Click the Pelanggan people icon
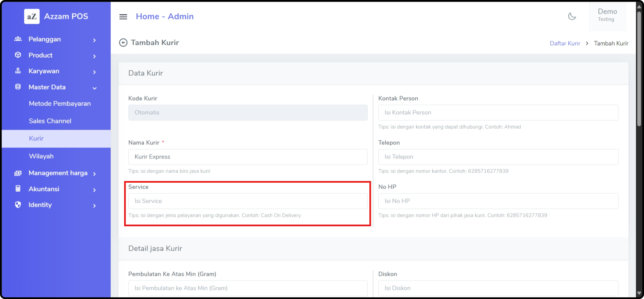644x299 pixels. coord(18,39)
